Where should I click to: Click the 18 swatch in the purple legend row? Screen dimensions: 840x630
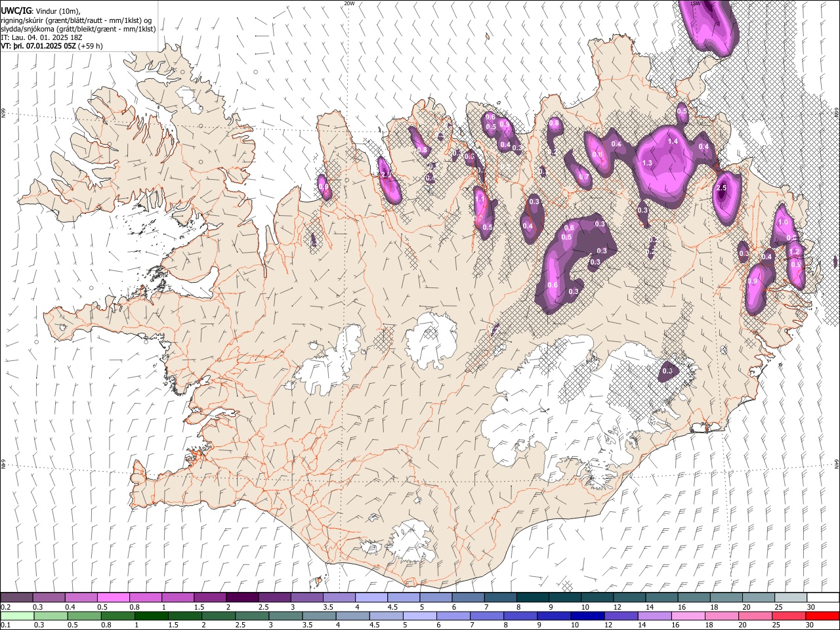[726, 597]
